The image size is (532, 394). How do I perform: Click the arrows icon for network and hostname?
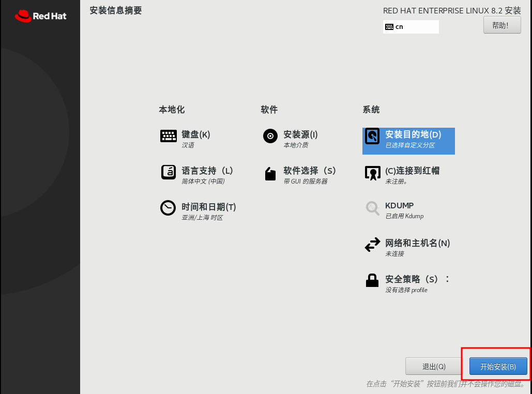point(373,245)
